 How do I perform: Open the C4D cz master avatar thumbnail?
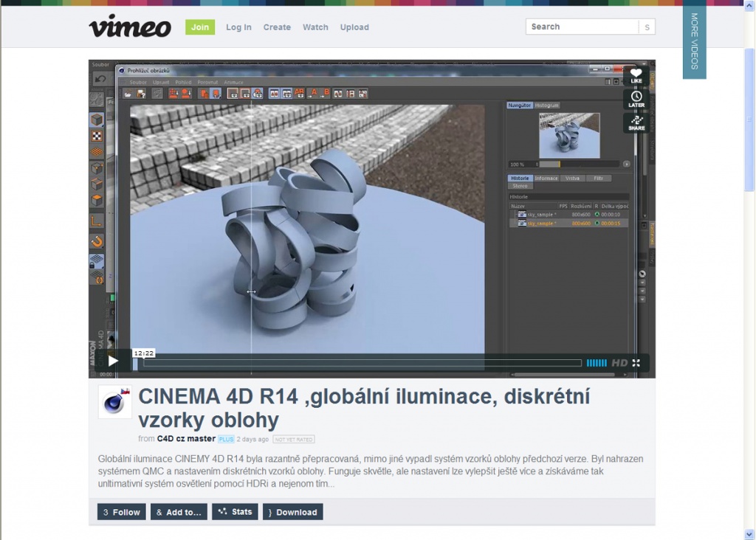(114, 402)
